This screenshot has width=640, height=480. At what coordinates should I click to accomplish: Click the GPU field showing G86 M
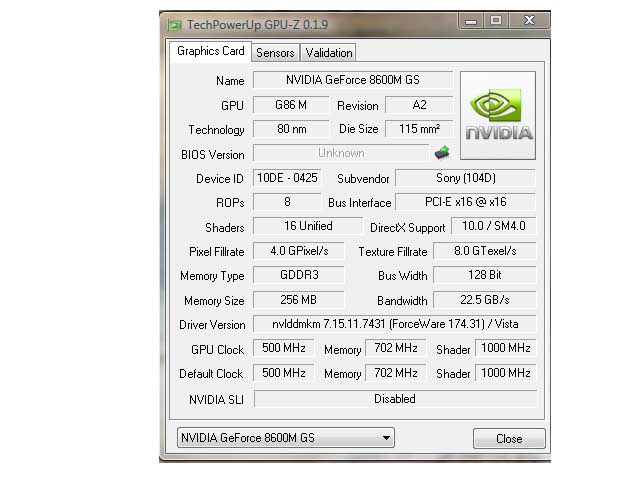click(291, 105)
